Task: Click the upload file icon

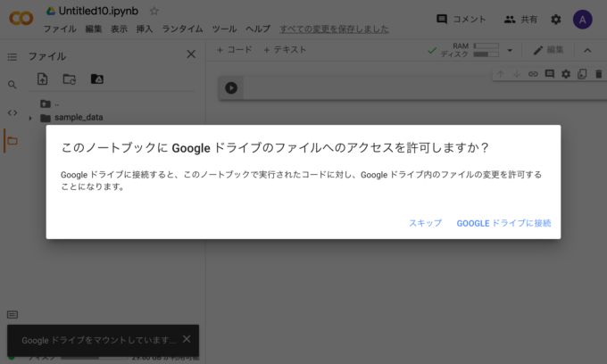Action: click(43, 79)
